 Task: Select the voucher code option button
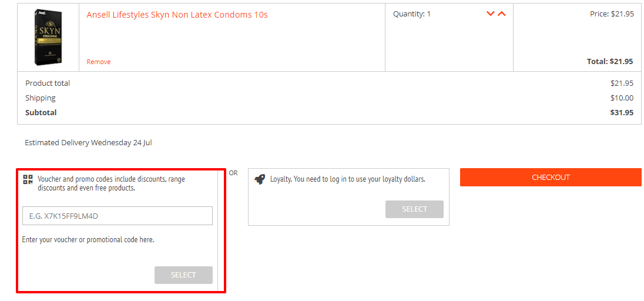183,275
